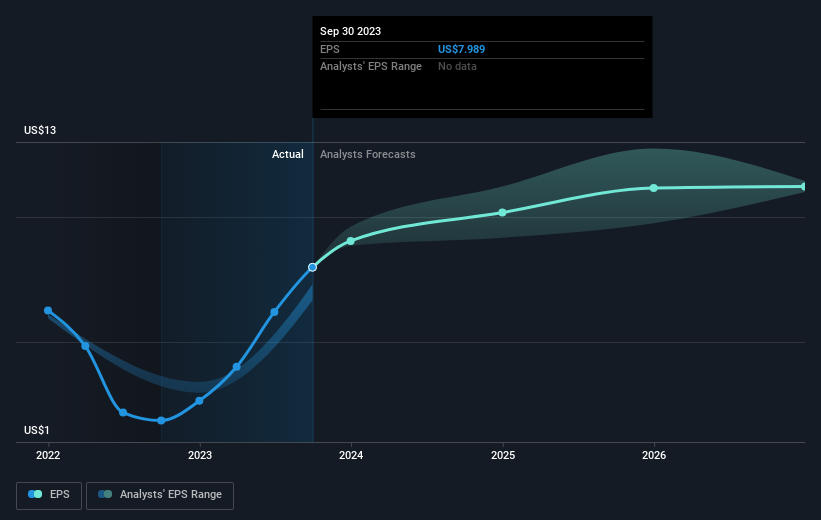Click the EPS data point at 2022 start
Screen dimensions: 821x520
[48, 311]
